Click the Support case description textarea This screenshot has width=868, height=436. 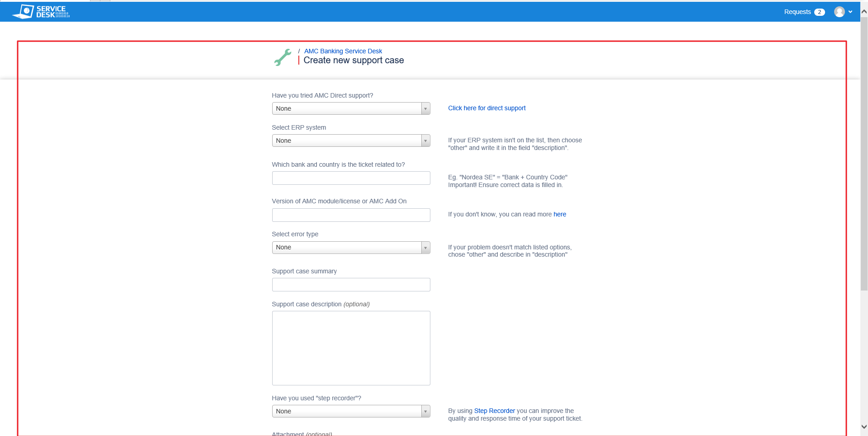[351, 348]
